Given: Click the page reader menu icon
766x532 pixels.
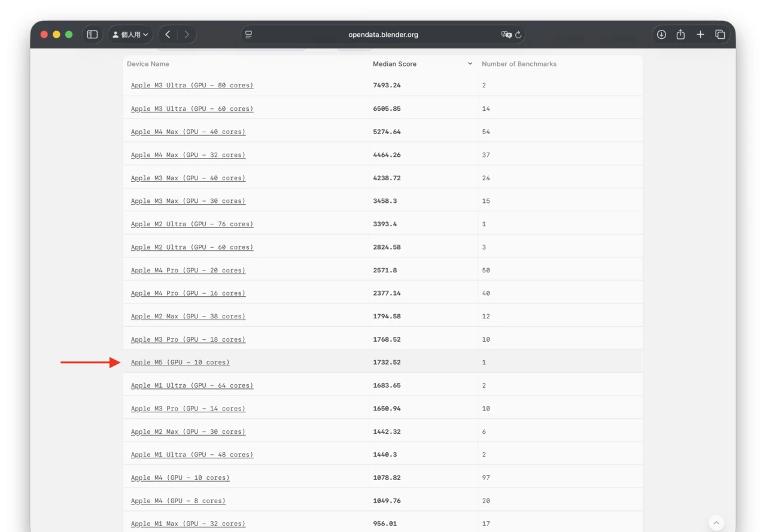Looking at the screenshot, I should pos(249,35).
